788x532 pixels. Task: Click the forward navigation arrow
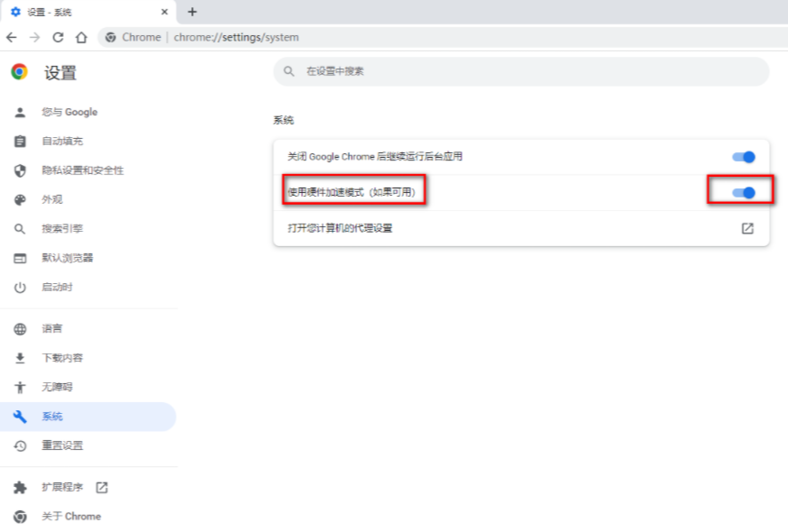34,37
